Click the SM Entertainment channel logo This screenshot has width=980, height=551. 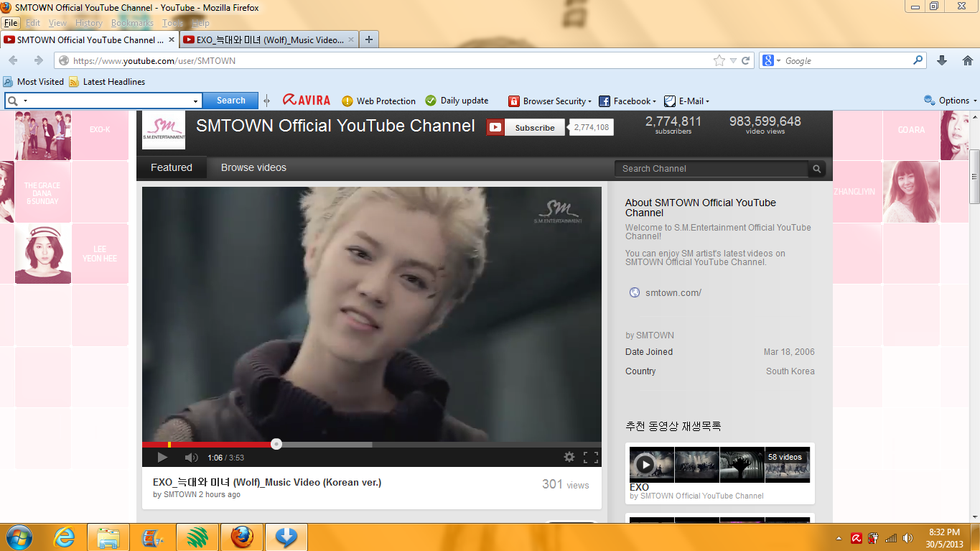coord(164,130)
